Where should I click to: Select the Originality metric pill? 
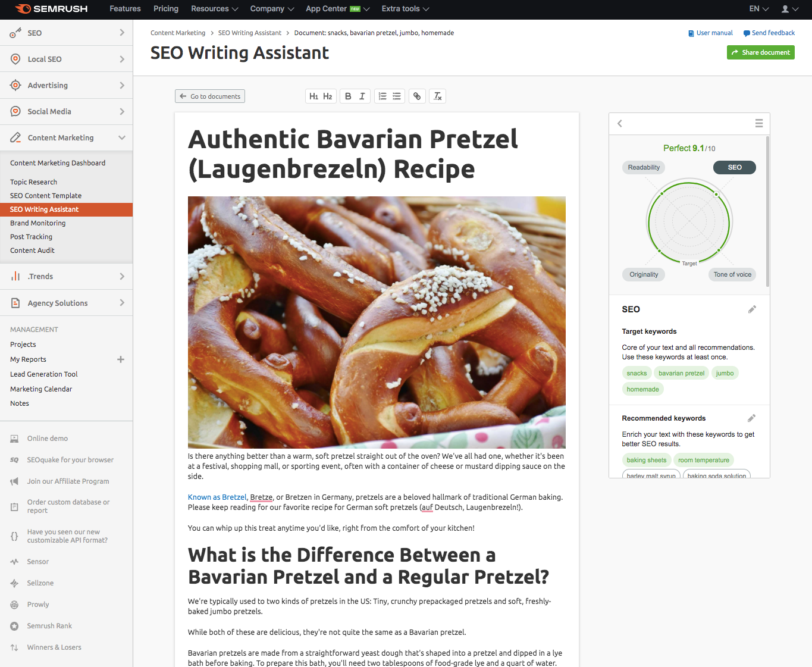[644, 275]
